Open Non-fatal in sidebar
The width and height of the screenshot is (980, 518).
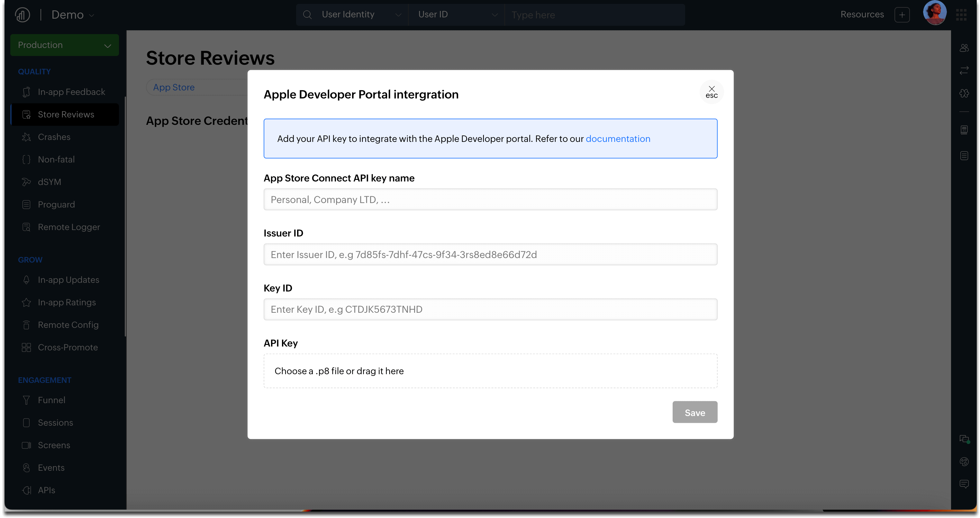pos(65,160)
